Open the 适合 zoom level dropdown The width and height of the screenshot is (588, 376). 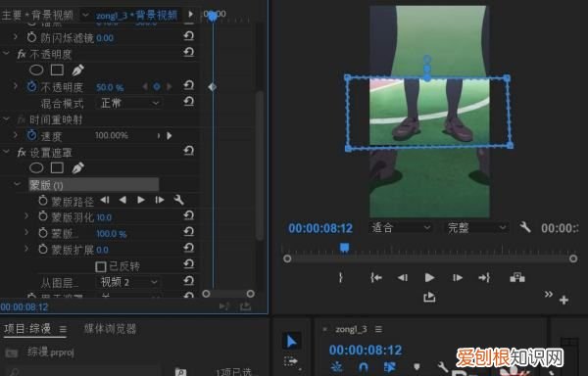pos(401,227)
